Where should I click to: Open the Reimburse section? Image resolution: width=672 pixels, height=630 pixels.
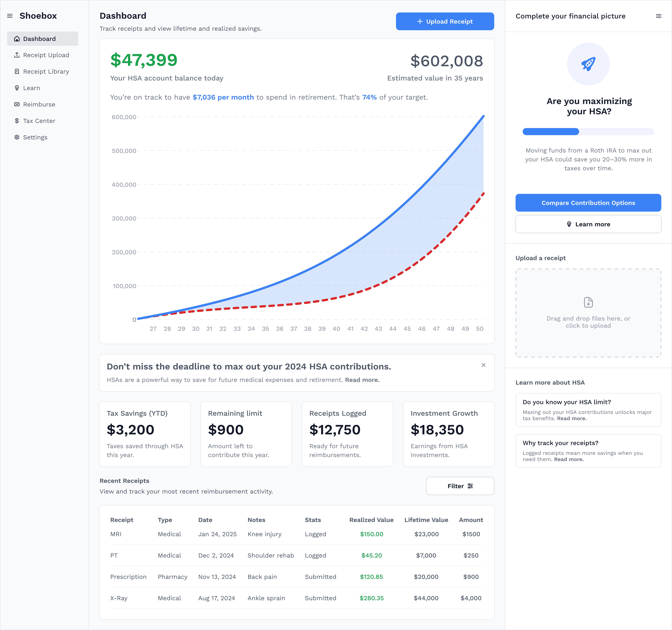pyautogui.click(x=43, y=104)
